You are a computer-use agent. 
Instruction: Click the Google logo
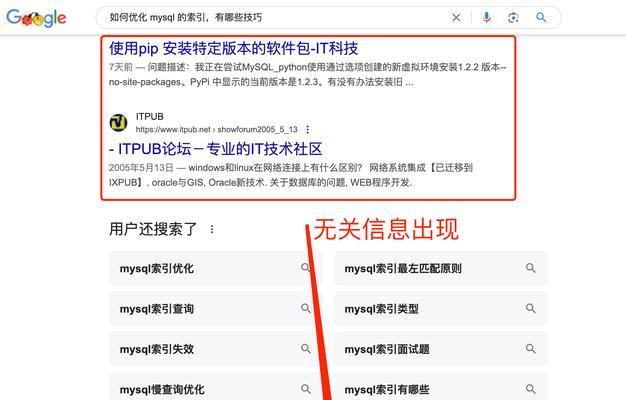[x=36, y=18]
